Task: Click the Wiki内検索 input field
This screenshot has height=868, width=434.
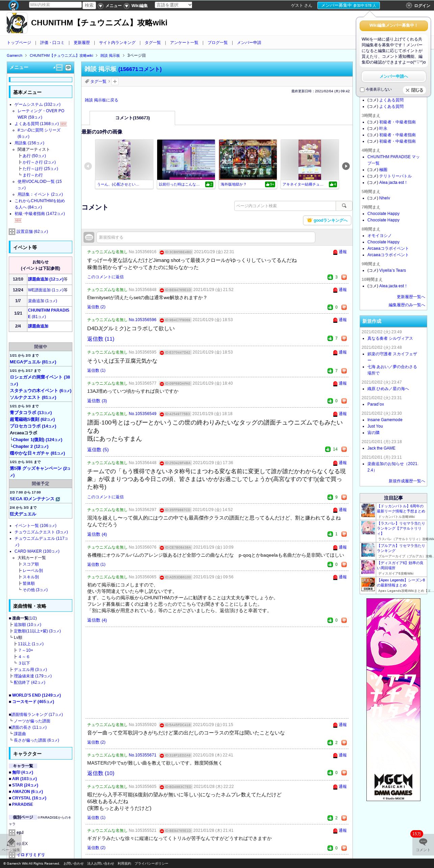Action: click(55, 5)
